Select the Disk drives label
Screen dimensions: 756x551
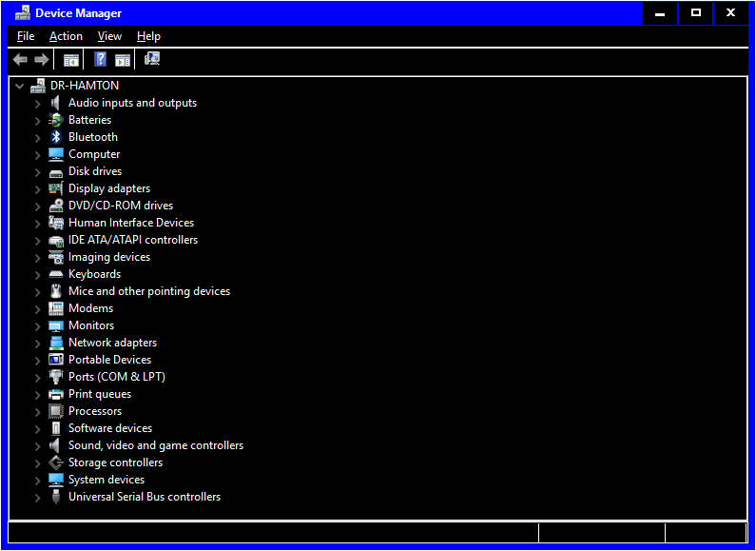95,171
